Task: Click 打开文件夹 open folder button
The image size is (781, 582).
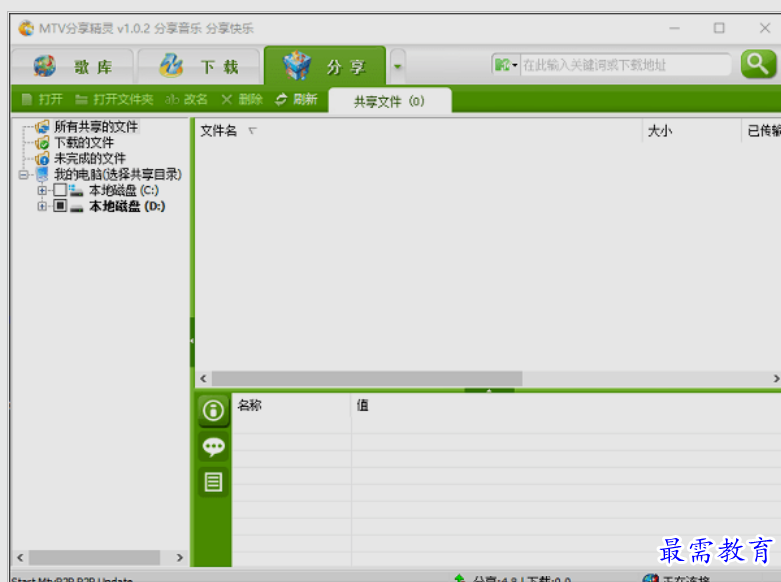Action: pos(114,99)
